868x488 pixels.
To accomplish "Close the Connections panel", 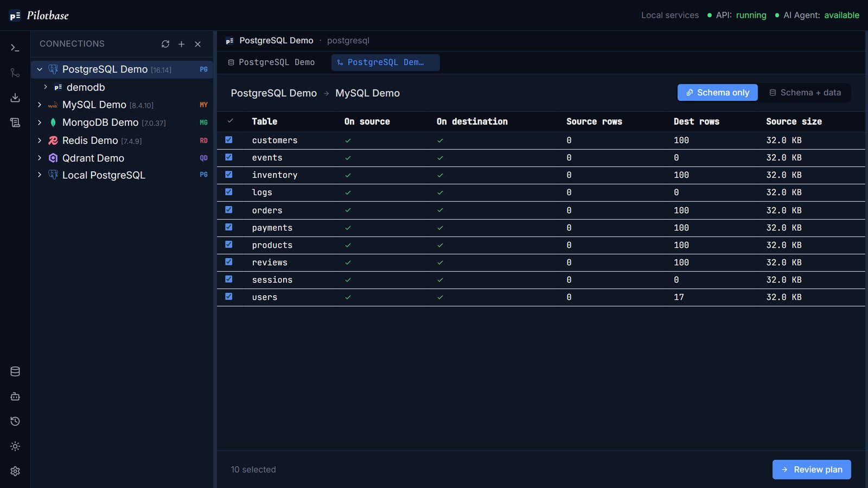I will click(x=198, y=44).
